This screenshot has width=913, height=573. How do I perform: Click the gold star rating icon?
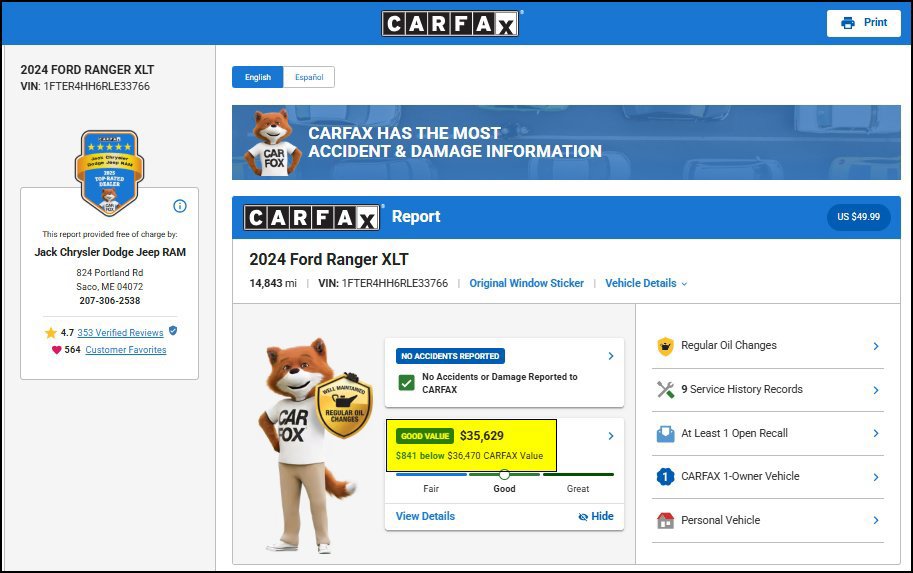pyautogui.click(x=51, y=333)
